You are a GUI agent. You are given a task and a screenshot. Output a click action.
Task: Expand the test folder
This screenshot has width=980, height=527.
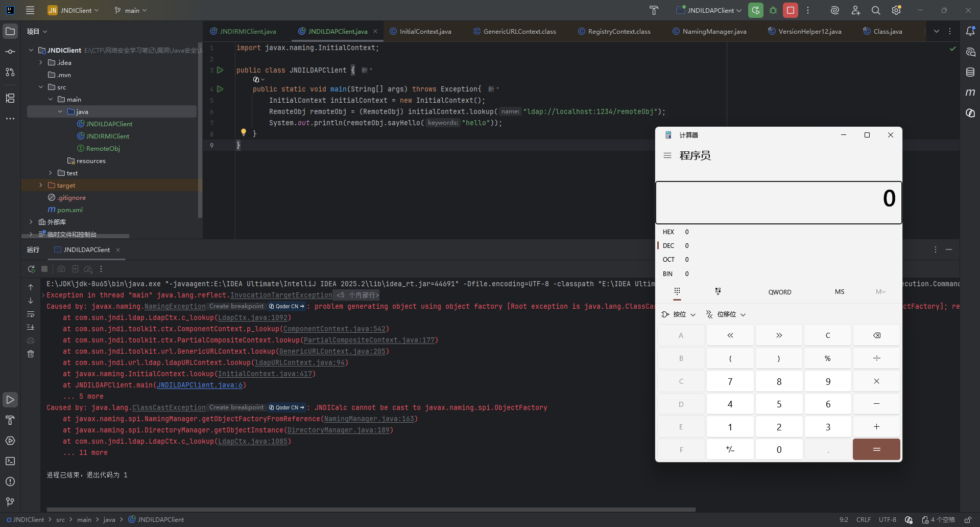(x=51, y=173)
